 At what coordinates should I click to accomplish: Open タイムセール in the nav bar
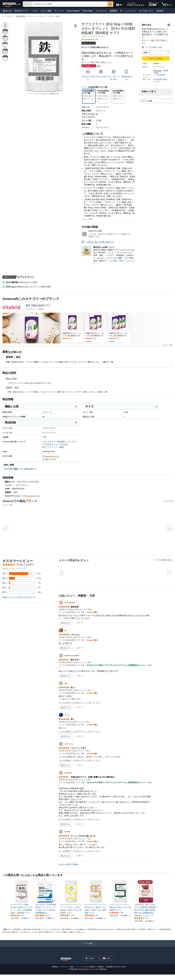(x=101, y=11)
